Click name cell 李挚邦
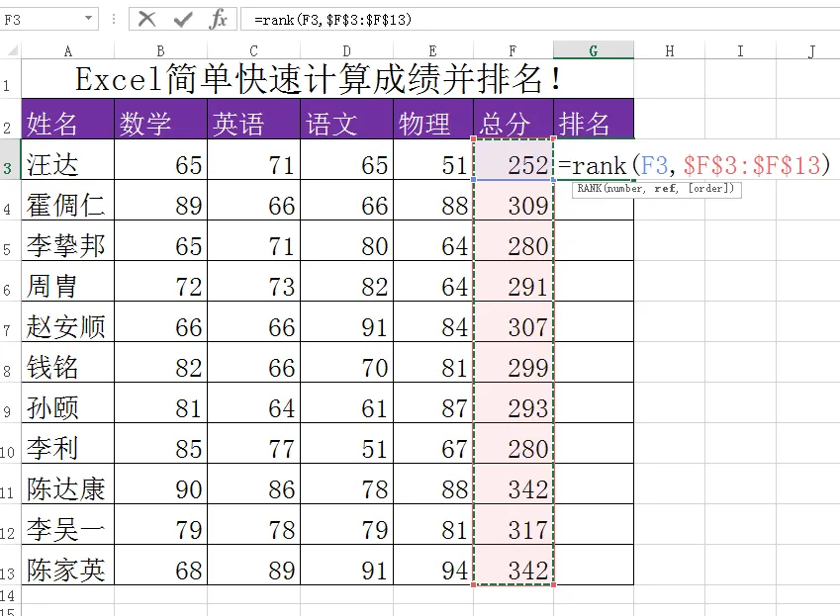 click(x=67, y=241)
